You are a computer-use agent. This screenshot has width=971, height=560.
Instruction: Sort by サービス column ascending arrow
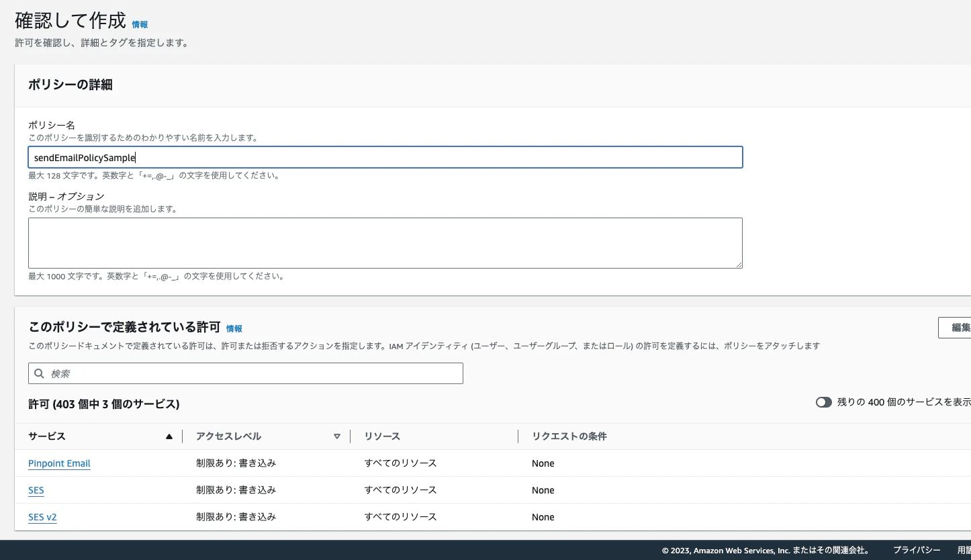169,436
